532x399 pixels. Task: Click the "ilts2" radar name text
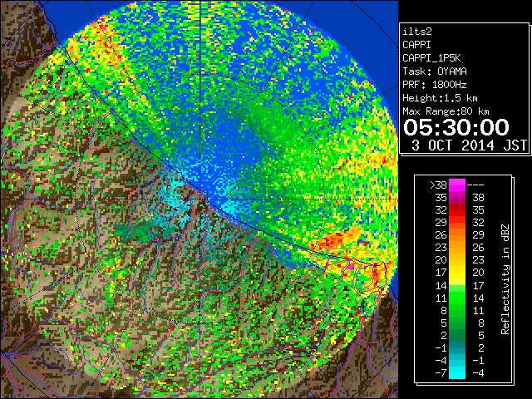tap(417, 32)
